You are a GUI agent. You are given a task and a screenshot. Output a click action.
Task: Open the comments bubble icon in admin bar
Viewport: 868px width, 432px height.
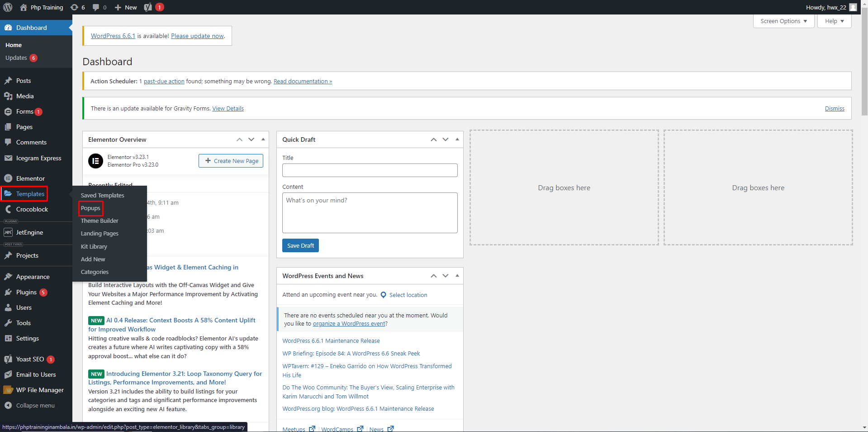click(96, 7)
